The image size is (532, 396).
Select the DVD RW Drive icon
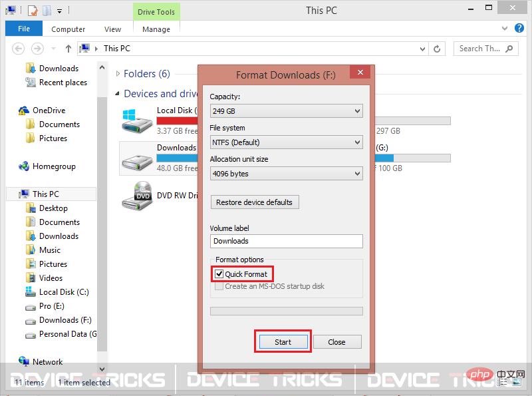click(137, 196)
